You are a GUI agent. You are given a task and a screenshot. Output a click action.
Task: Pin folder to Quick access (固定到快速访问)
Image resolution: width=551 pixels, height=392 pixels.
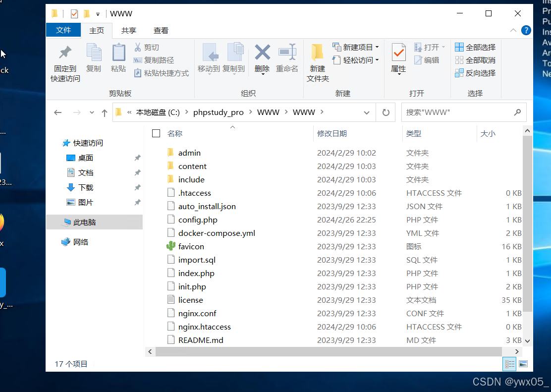coord(65,63)
